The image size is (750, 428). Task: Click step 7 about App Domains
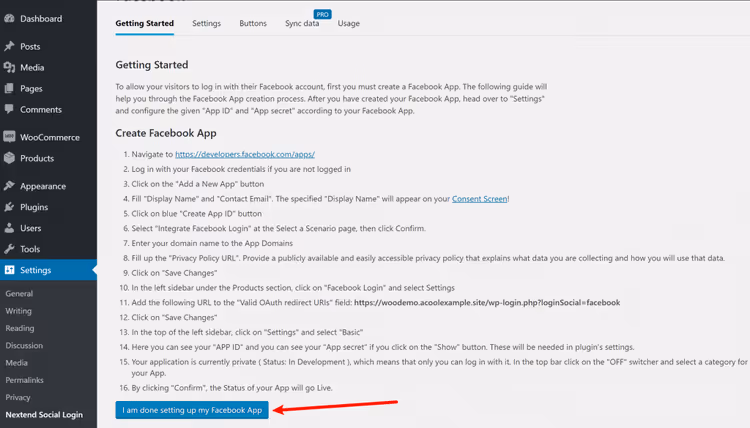[x=212, y=243]
